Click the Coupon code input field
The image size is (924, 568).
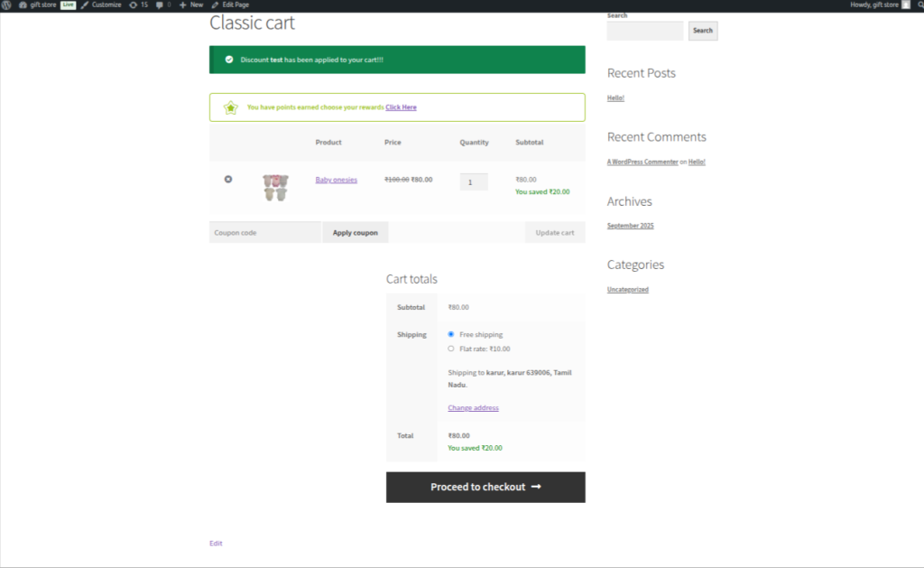click(x=265, y=233)
